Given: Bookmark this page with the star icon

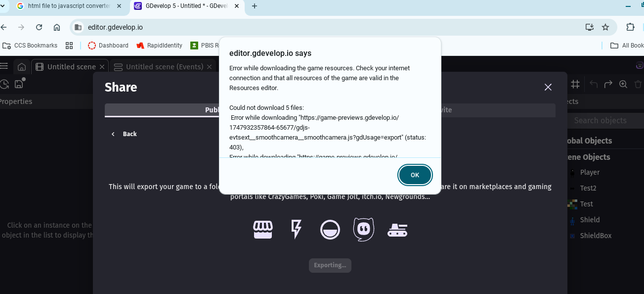Looking at the screenshot, I should [605, 27].
